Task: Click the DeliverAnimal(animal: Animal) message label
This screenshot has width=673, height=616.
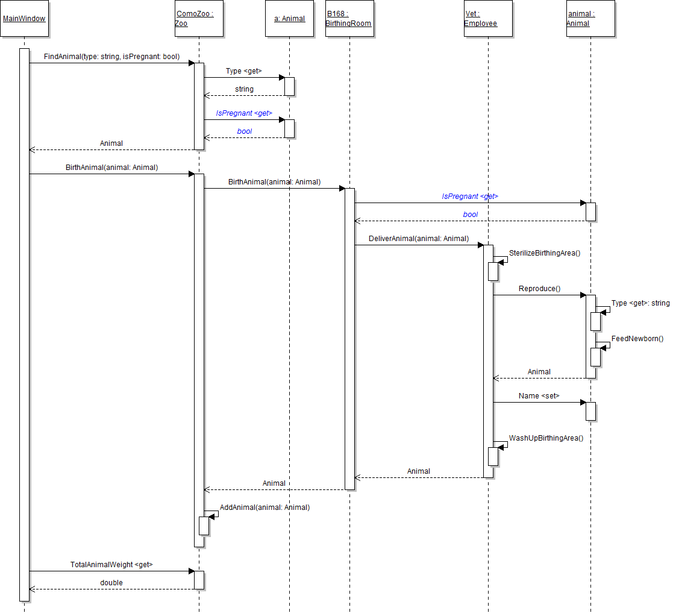Action: [x=419, y=239]
